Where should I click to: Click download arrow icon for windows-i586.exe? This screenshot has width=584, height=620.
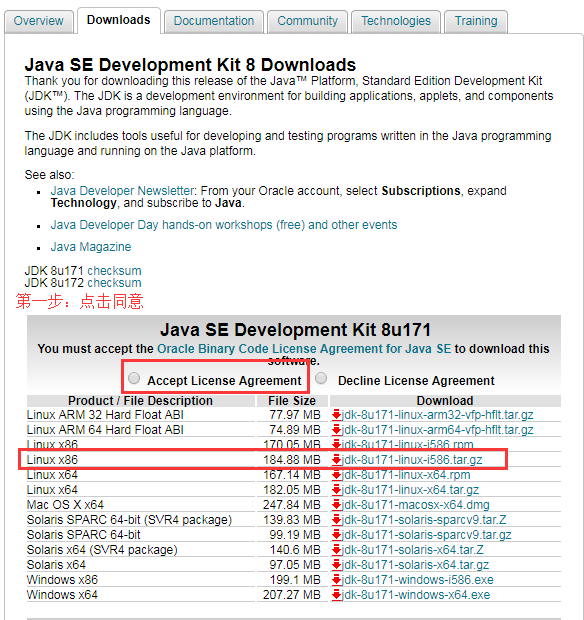pyautogui.click(x=336, y=580)
